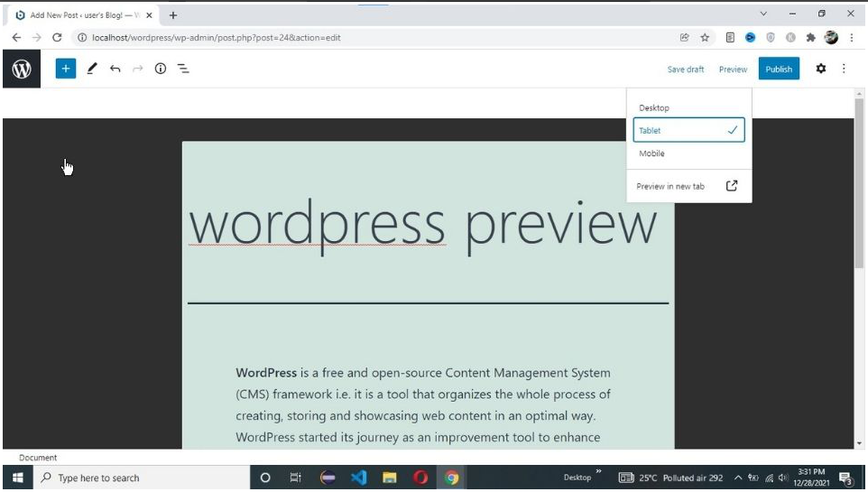Select the Tools pencil icon
The image size is (868, 492).
[92, 69]
